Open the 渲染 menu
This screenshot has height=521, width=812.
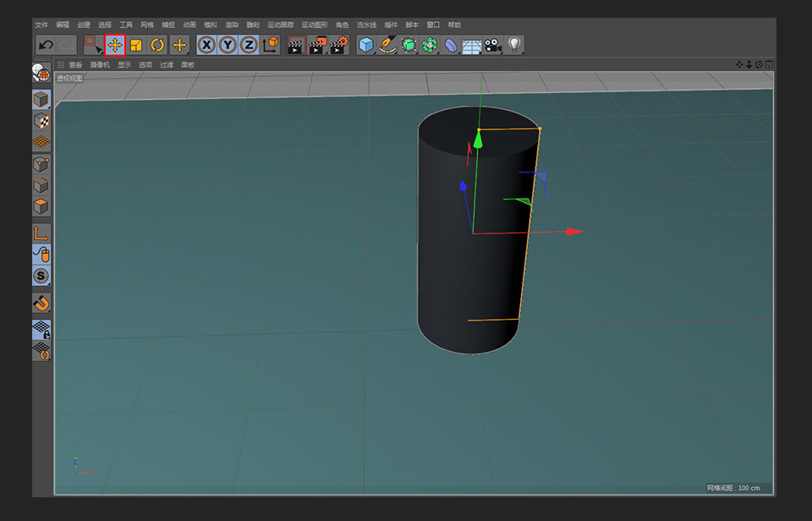tap(232, 25)
